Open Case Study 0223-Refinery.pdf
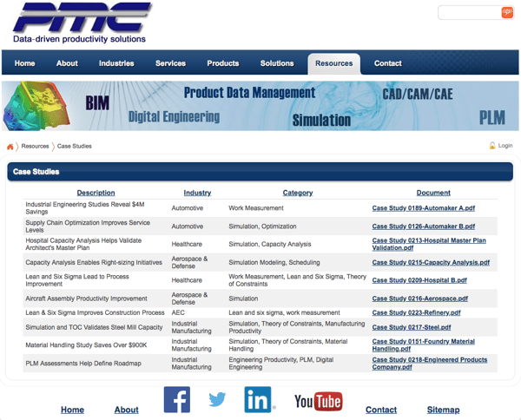Viewport: 521px width, 420px height. coord(416,312)
